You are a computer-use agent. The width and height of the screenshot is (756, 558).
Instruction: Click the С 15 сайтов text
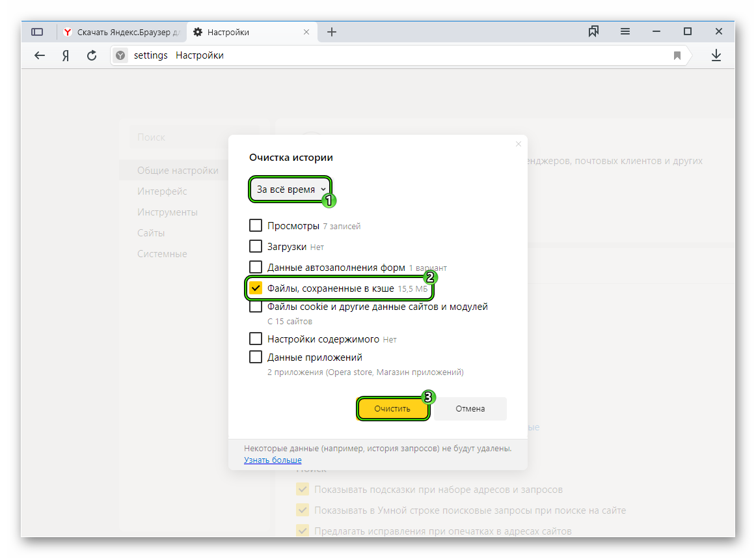[x=290, y=322]
